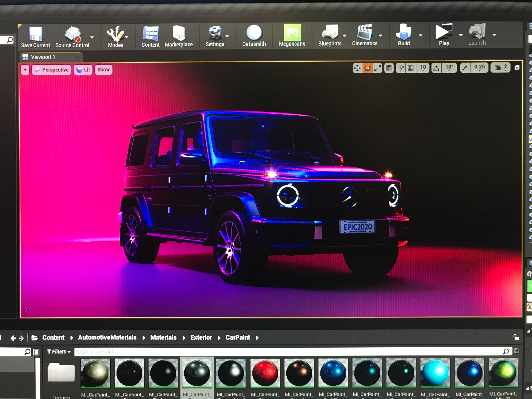Select the translate gizmo tool
Screen dimensions: 532x399
357,68
